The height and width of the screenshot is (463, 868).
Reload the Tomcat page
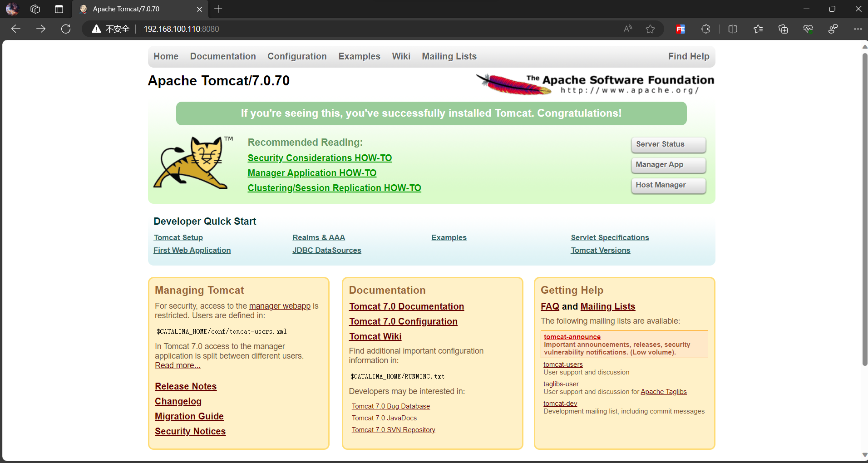pos(66,29)
